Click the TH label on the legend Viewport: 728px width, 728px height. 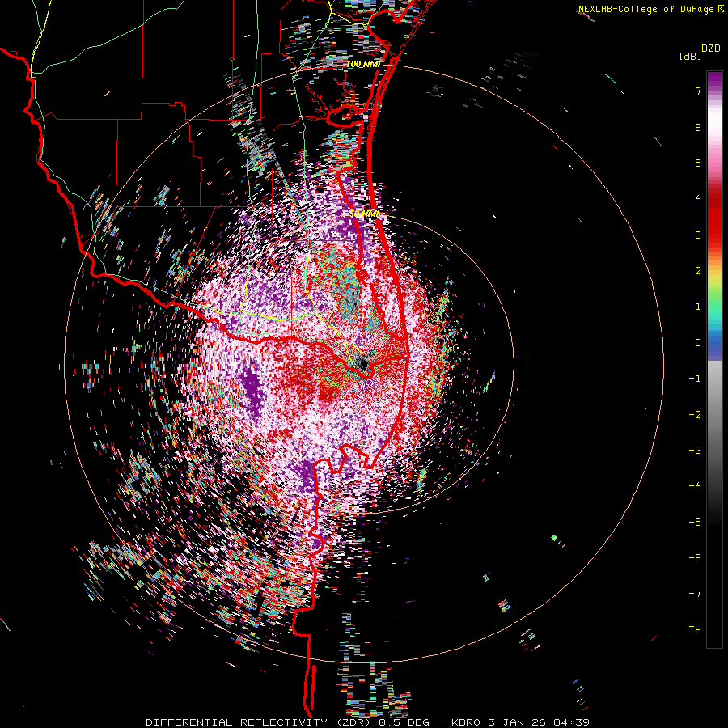(x=695, y=630)
